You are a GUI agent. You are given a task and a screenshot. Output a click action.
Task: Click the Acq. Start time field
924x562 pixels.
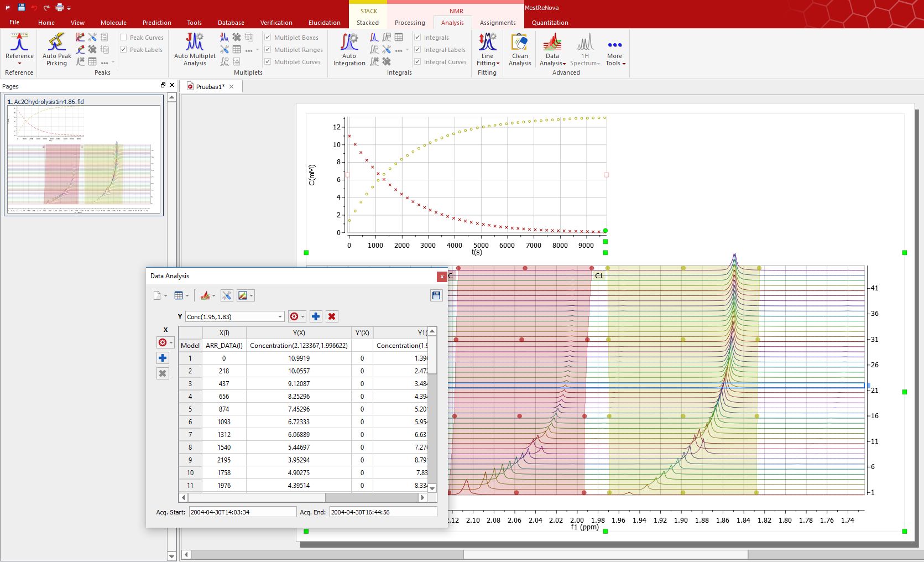(243, 512)
